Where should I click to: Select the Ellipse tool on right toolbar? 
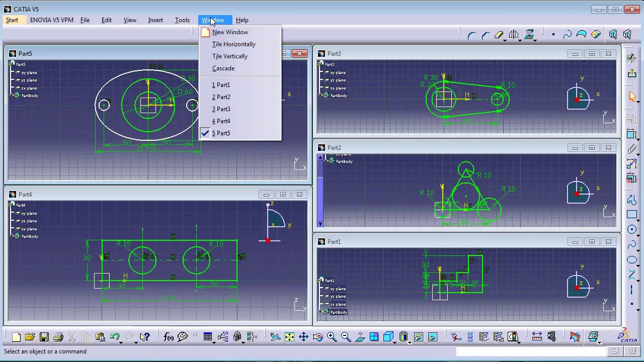coord(632,259)
